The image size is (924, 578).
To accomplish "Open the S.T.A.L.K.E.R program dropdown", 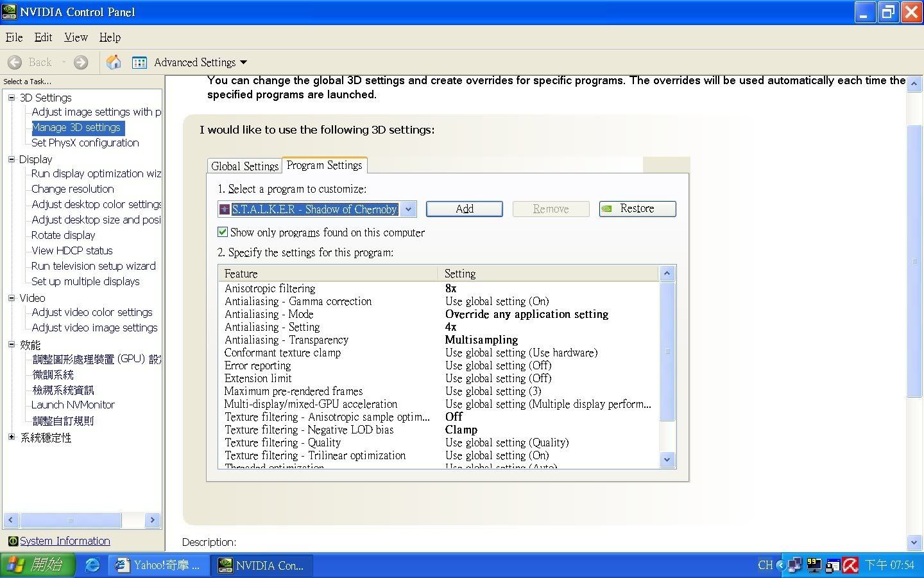I will pyautogui.click(x=408, y=209).
